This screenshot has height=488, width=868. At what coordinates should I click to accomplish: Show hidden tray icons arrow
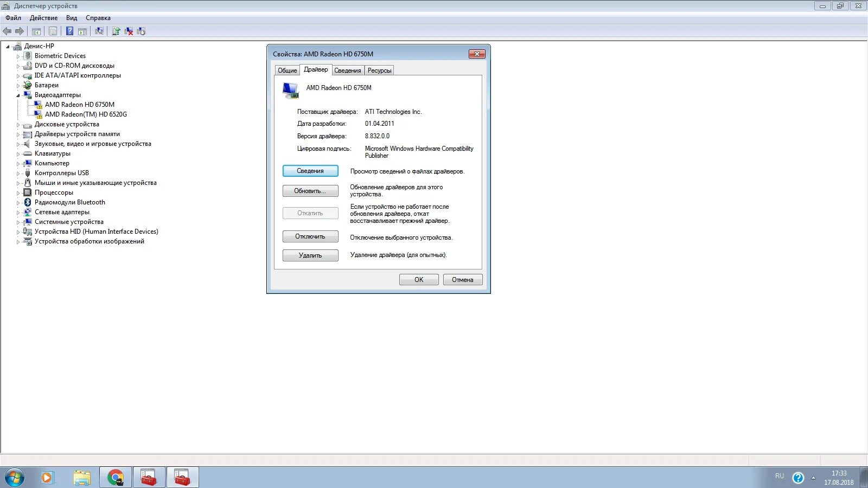click(x=813, y=478)
